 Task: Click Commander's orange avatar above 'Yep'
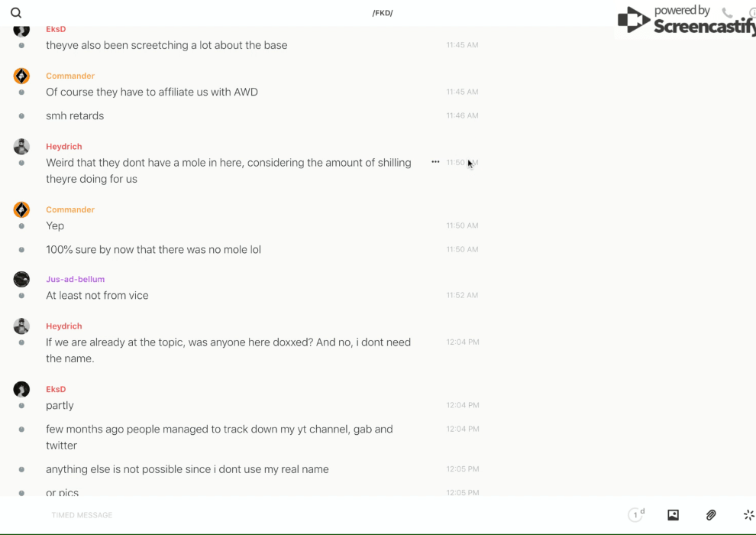coord(21,209)
